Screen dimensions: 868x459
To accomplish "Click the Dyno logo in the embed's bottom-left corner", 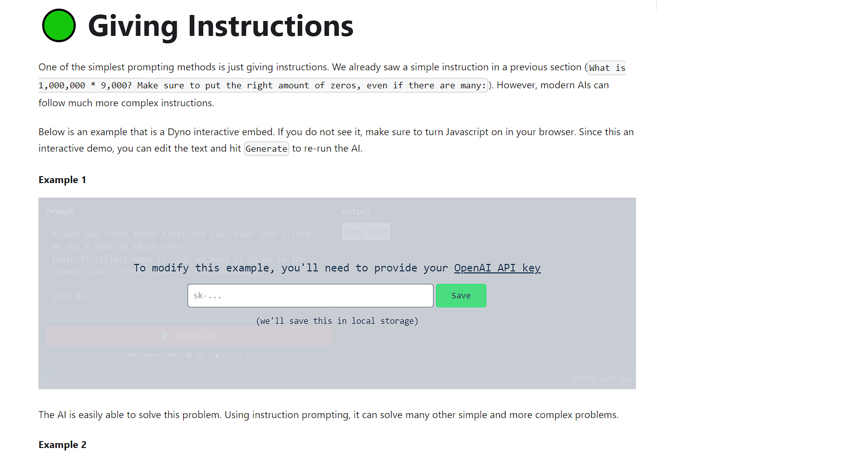I will (48, 377).
